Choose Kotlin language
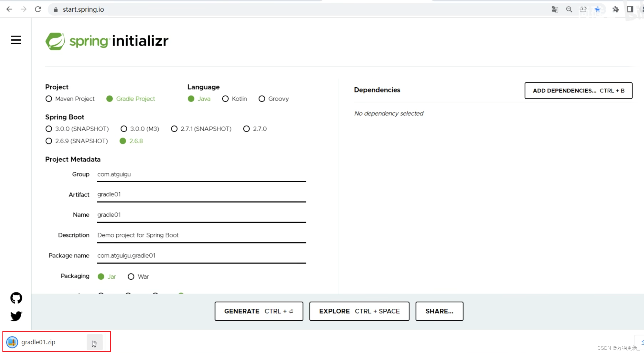The image size is (644, 353). (x=234, y=99)
